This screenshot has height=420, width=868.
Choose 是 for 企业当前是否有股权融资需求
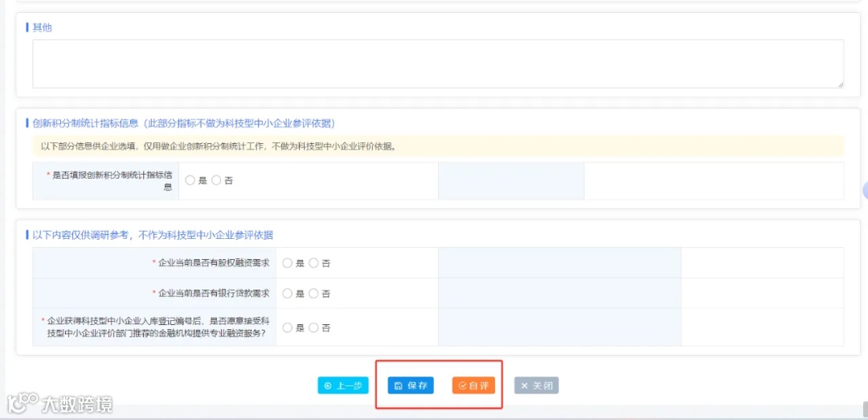click(x=287, y=263)
